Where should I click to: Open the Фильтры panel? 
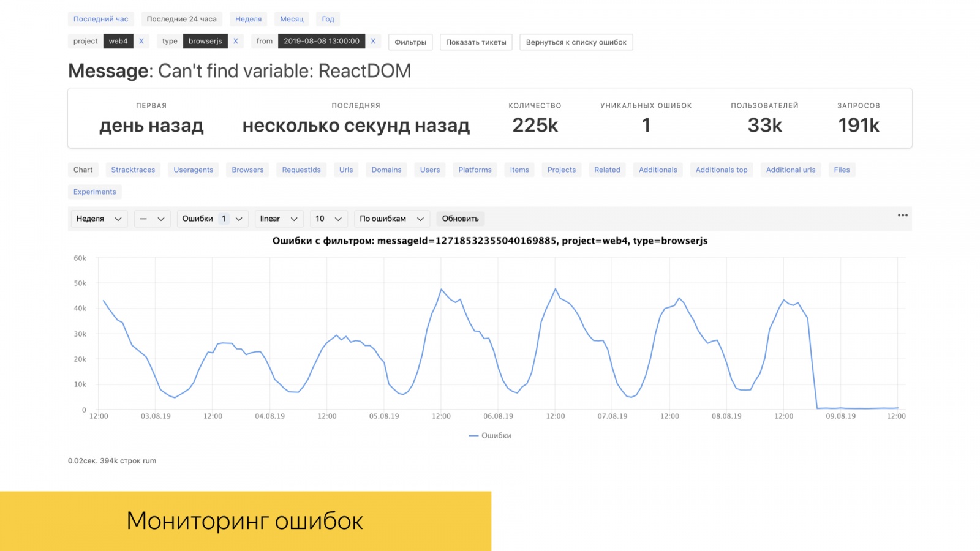point(410,42)
